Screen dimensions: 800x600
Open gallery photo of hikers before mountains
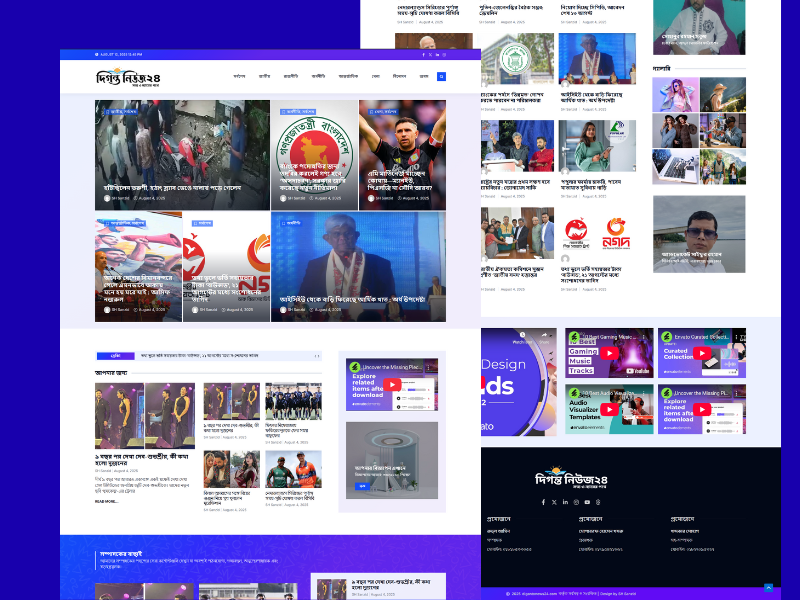click(x=722, y=167)
